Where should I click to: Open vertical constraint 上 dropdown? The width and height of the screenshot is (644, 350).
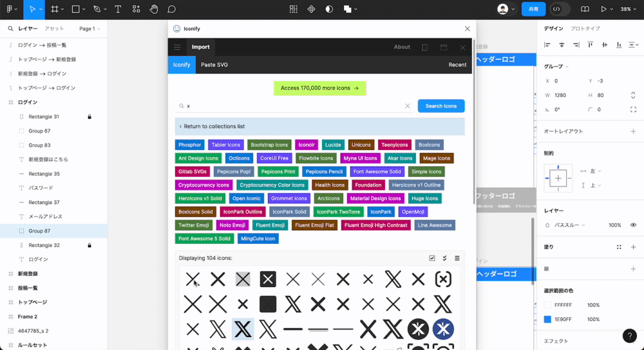click(x=595, y=185)
